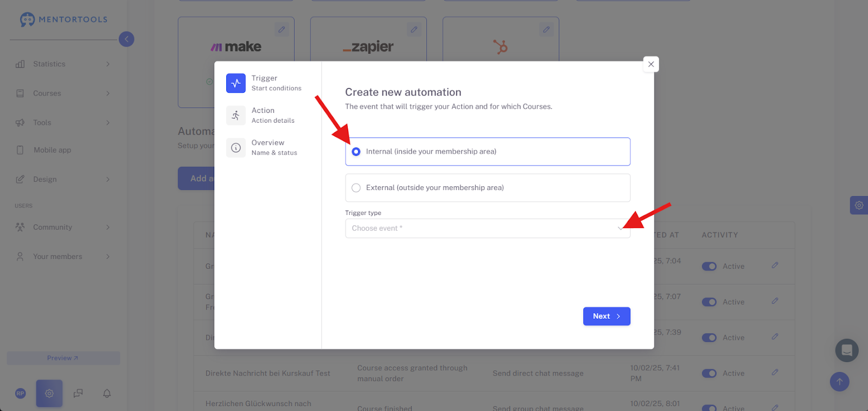Image resolution: width=868 pixels, height=411 pixels.
Task: Collapse the sidebar with the round arrow button
Action: 126,39
